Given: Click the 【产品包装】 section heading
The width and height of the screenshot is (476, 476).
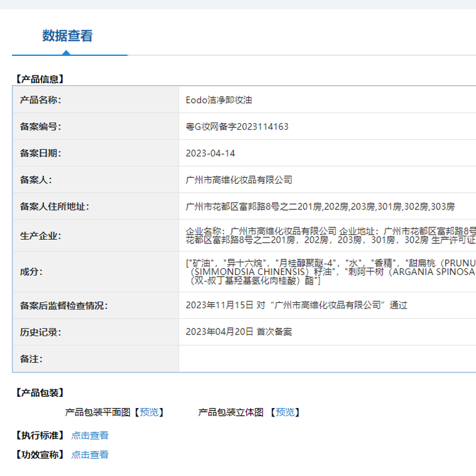Looking at the screenshot, I should click(39, 393).
